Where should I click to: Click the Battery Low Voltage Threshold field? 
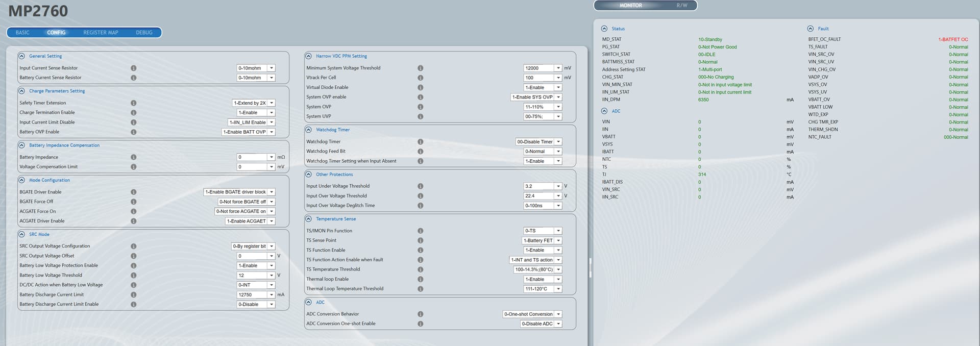252,276
